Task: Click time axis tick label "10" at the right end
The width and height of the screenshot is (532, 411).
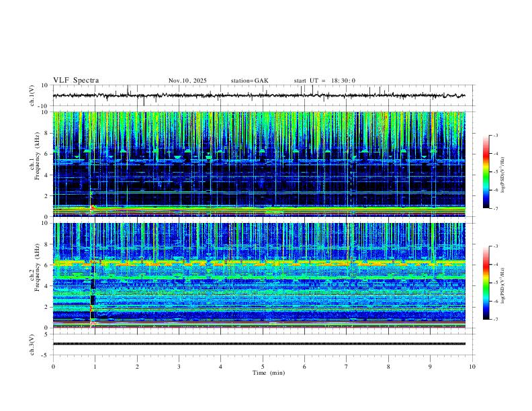Action: point(472,367)
